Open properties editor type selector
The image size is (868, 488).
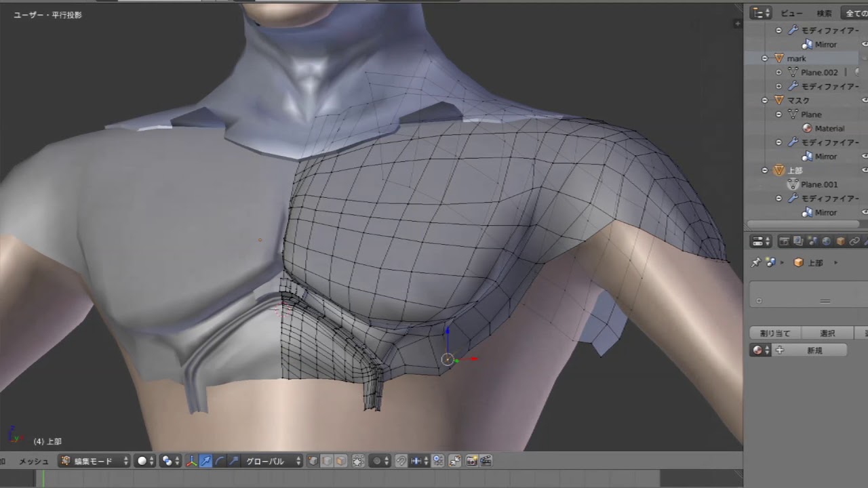click(x=762, y=241)
